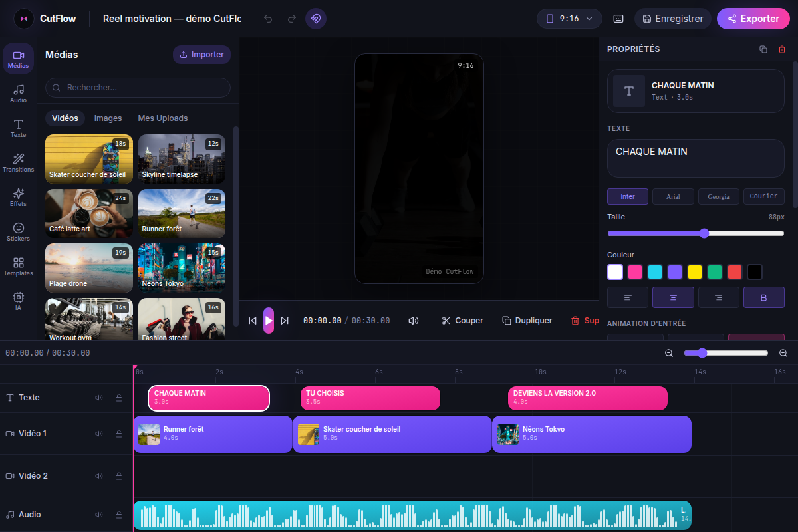Viewport: 798px width, 532px height.
Task: Duplicate element via properties panel icon
Action: (763, 49)
